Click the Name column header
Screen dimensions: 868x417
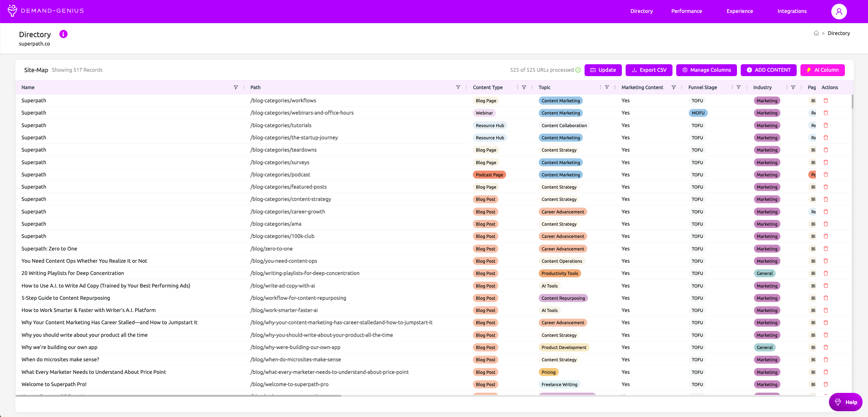coord(28,87)
